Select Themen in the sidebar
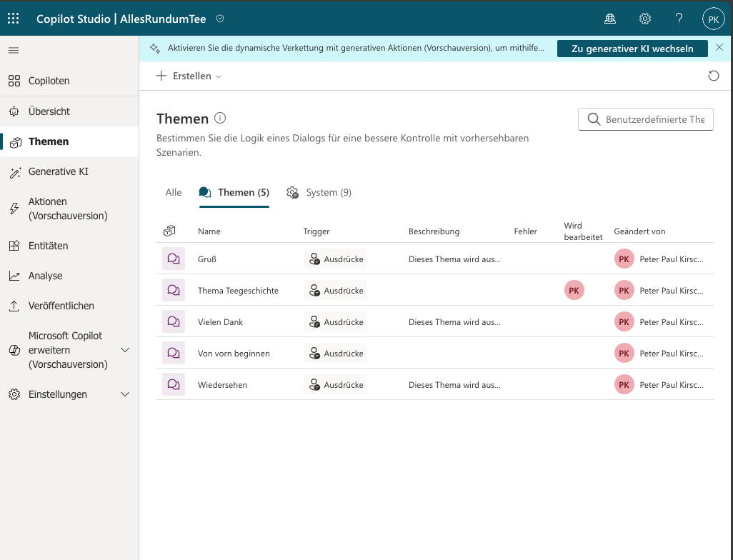 (69, 141)
